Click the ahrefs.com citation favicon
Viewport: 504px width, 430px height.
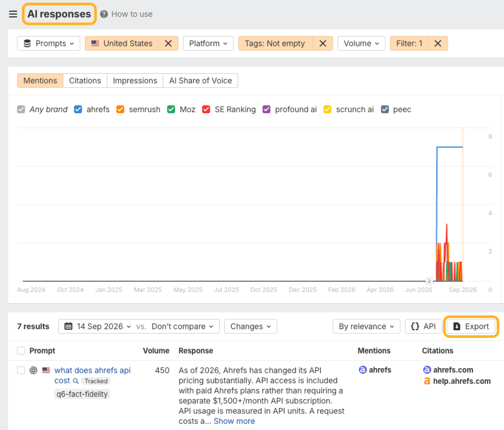coord(427,370)
